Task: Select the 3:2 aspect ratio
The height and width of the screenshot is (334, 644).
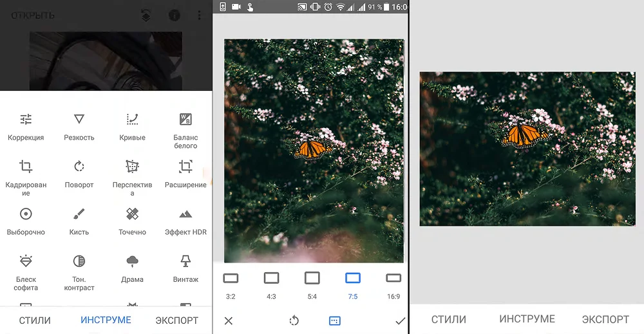Action: [x=231, y=286]
